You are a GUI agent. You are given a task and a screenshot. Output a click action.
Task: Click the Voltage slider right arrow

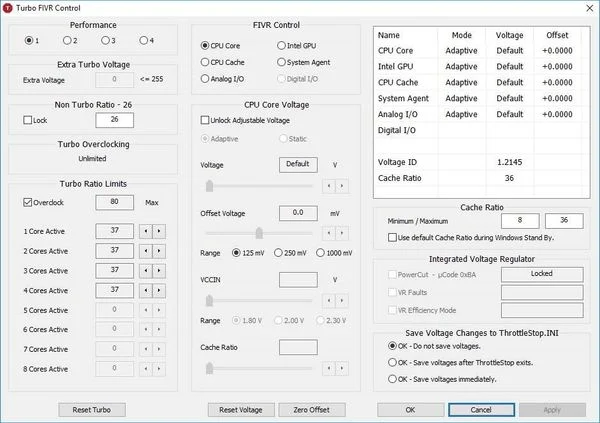[341, 185]
